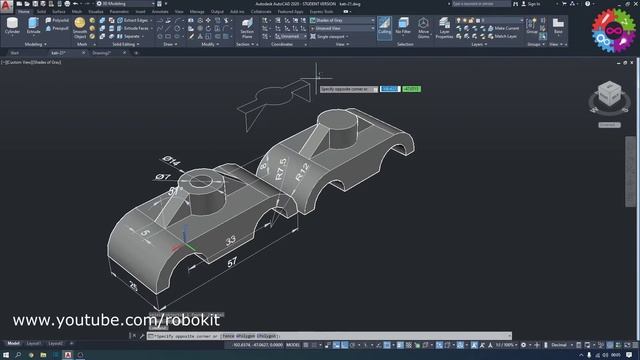Screen dimensions: 640x360
Task: Switch to the Surface ribbon tab
Action: pos(59,11)
